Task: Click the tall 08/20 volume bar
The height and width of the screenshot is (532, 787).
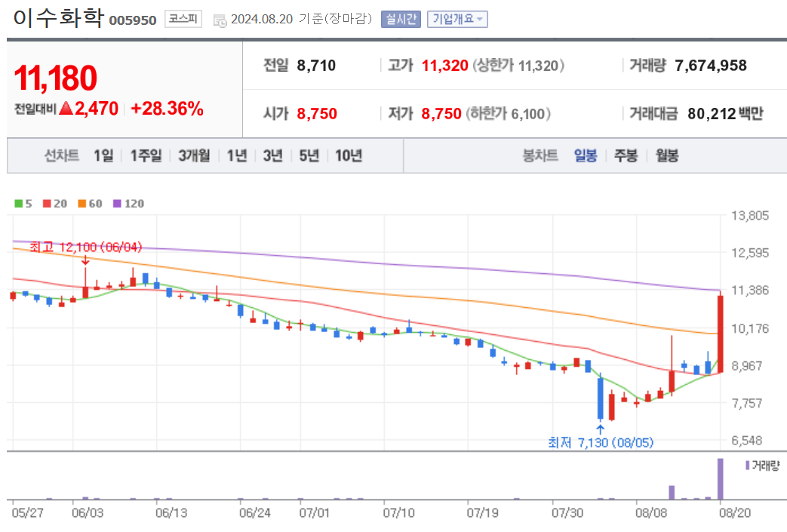Action: pos(721,478)
